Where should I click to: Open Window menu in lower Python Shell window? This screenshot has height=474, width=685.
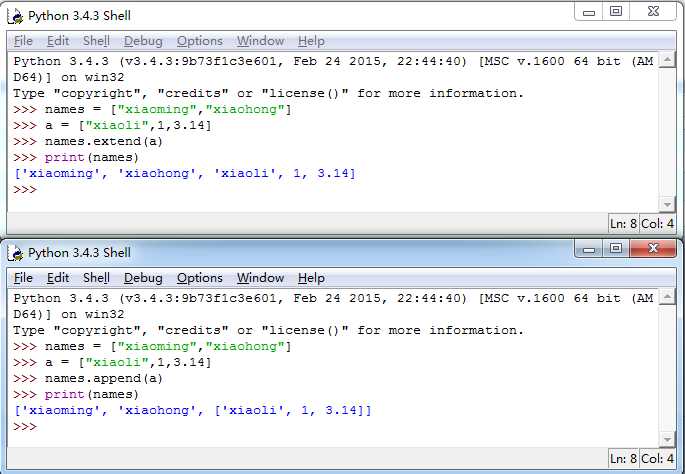[x=260, y=278]
